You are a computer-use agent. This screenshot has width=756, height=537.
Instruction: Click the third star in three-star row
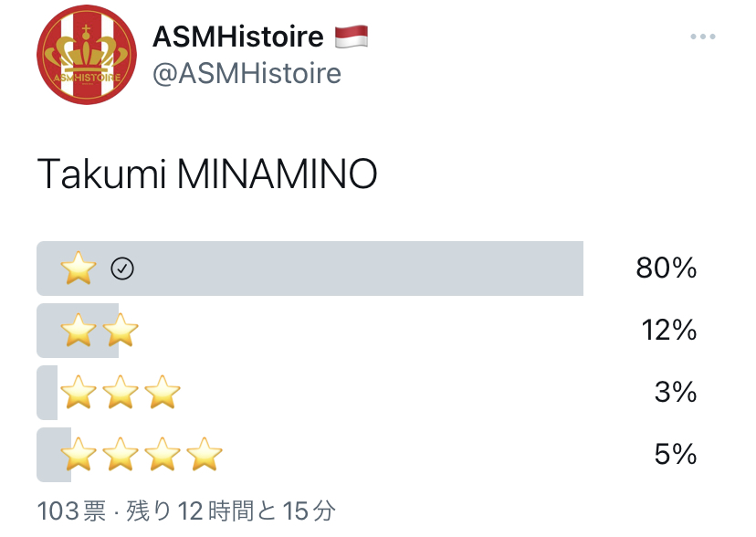pos(163,392)
